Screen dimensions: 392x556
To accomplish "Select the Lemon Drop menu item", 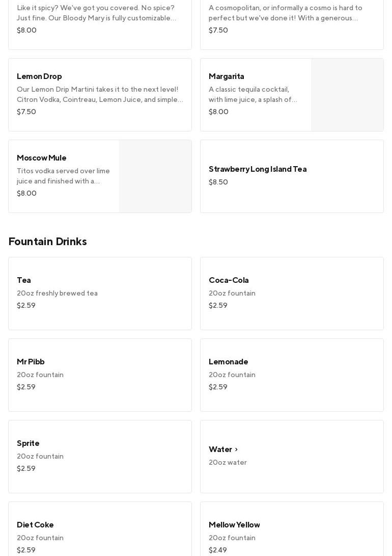I will (100, 95).
